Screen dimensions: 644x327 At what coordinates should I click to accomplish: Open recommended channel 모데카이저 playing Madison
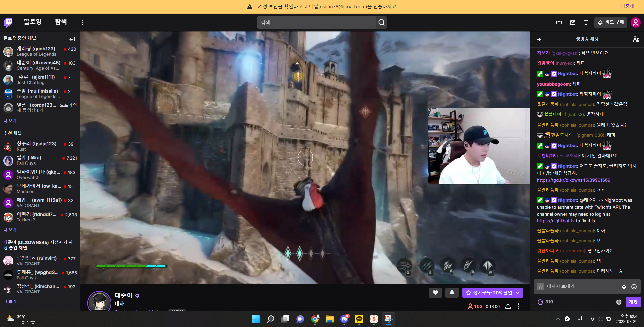[x=40, y=189]
